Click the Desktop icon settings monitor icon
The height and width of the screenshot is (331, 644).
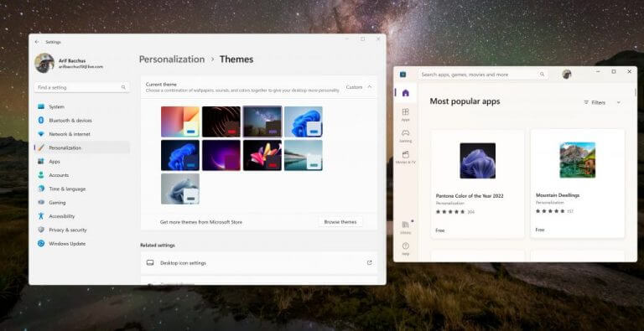click(x=150, y=263)
